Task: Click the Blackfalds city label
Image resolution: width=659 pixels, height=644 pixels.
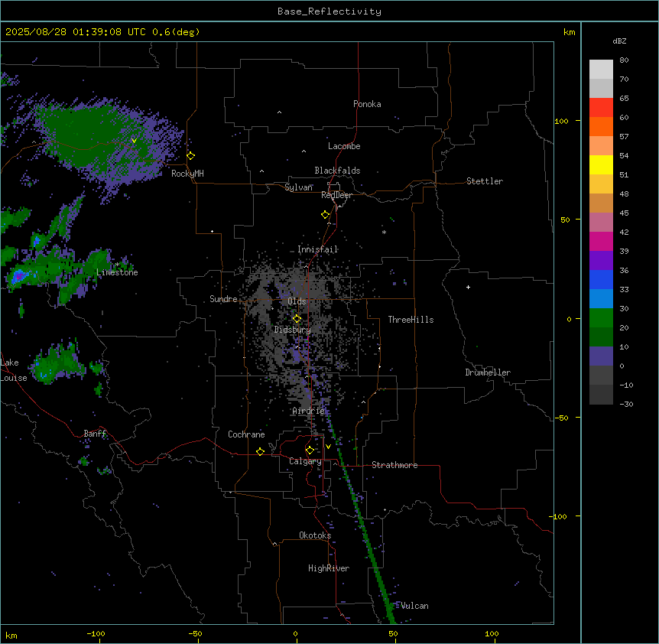Action: pyautogui.click(x=337, y=171)
